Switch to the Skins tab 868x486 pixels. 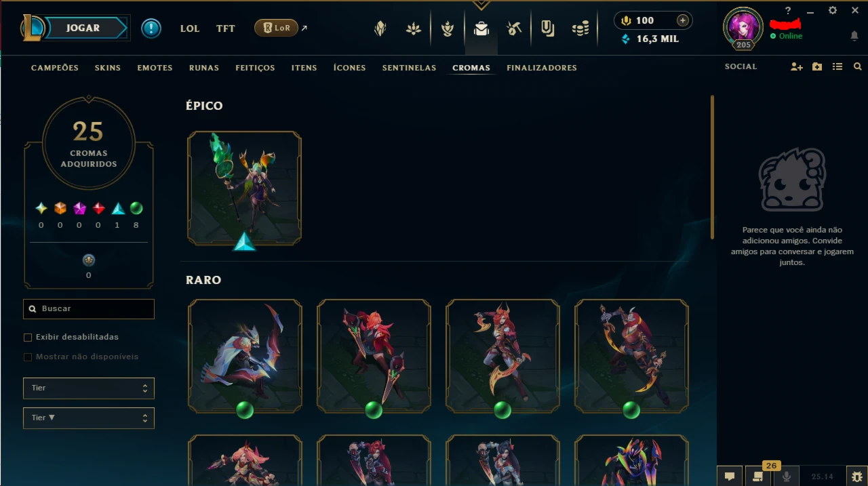[108, 68]
